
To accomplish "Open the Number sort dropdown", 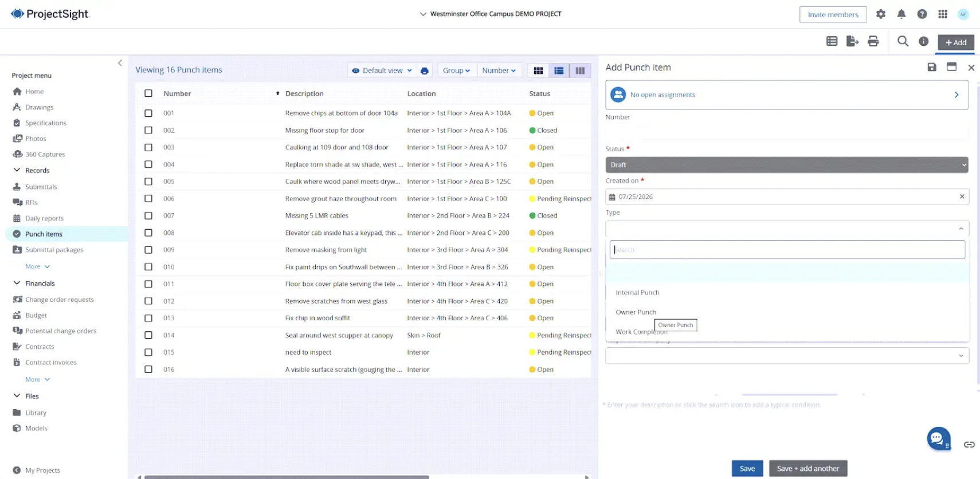I will (x=499, y=70).
